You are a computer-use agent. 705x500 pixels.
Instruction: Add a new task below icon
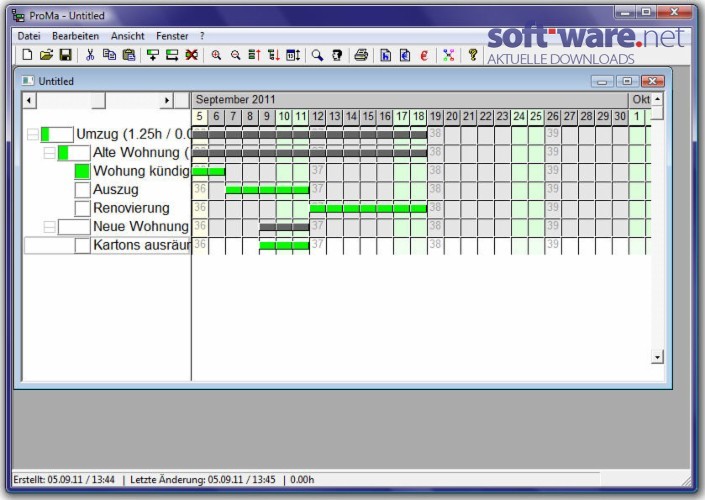(153, 55)
